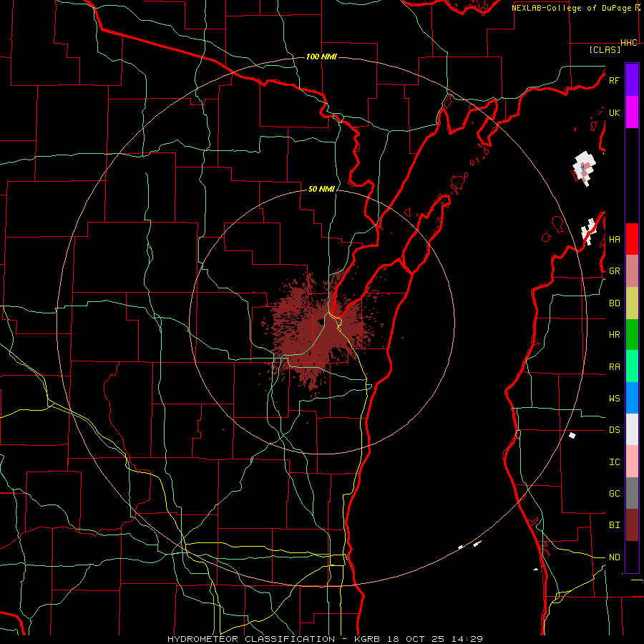Pick the RA light green legend swatch

pyautogui.click(x=632, y=366)
